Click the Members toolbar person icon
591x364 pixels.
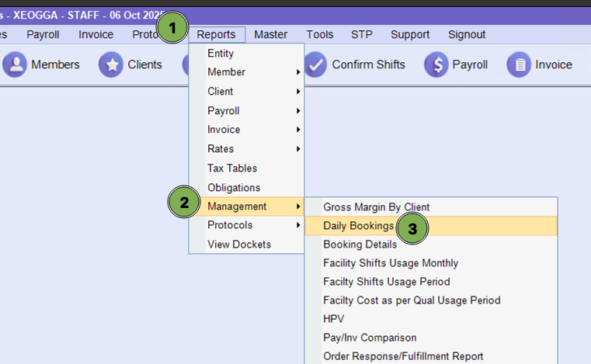pyautogui.click(x=15, y=65)
